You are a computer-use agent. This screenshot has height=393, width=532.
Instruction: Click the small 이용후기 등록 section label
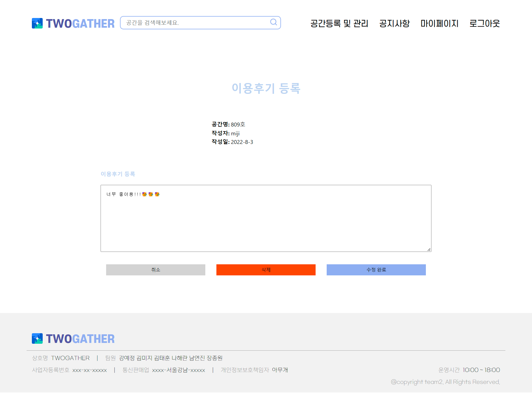click(118, 174)
